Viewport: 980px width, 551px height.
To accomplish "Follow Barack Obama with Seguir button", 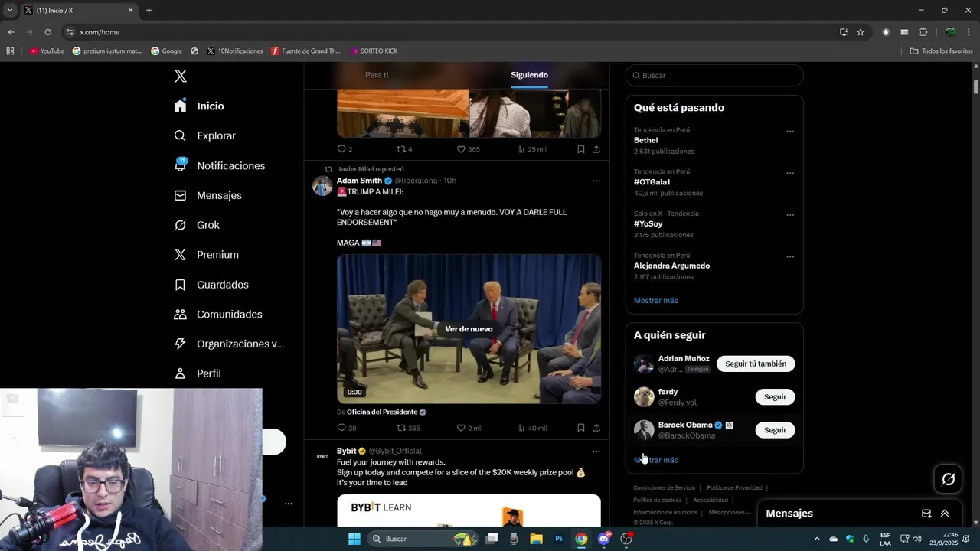I will pos(775,430).
